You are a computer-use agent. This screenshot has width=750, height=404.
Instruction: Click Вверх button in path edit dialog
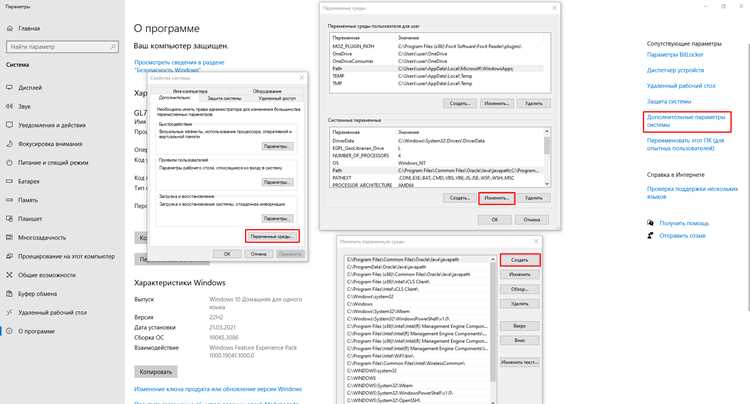[519, 326]
